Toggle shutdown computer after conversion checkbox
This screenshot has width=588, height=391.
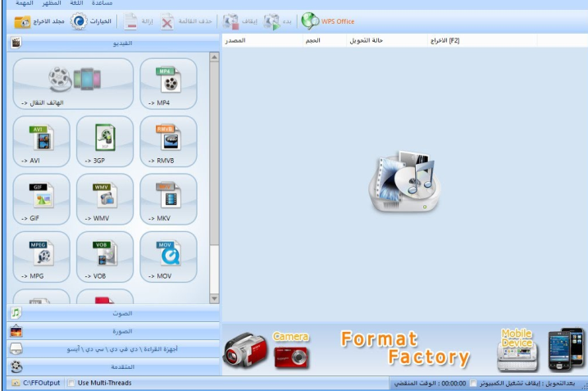pos(473,383)
